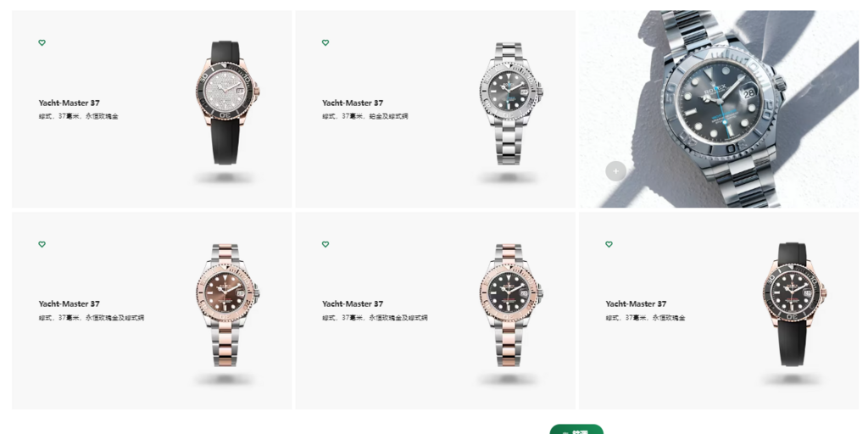Select the slate dial steel bracelet watch image
Viewport: 868px width, 434px height.
pos(511,103)
